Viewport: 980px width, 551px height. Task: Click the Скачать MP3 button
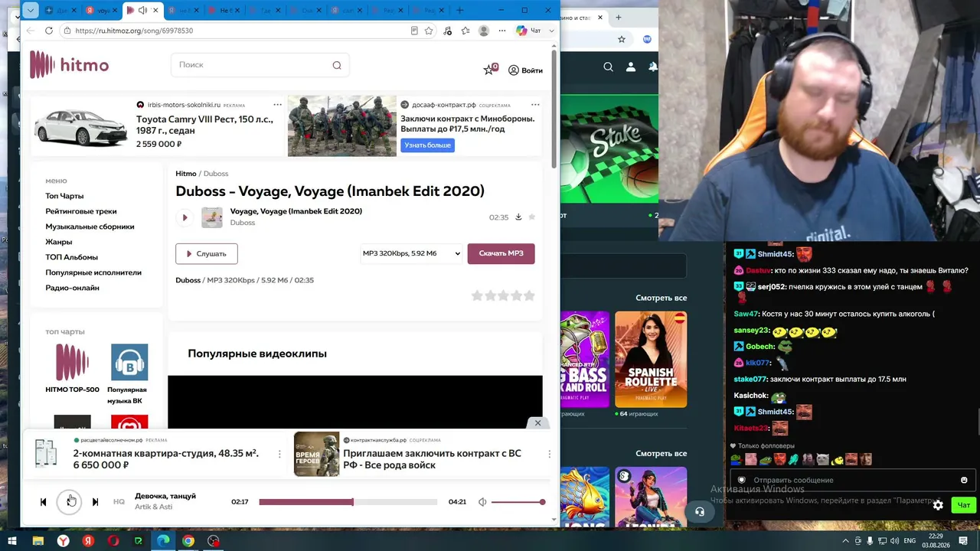click(x=501, y=253)
